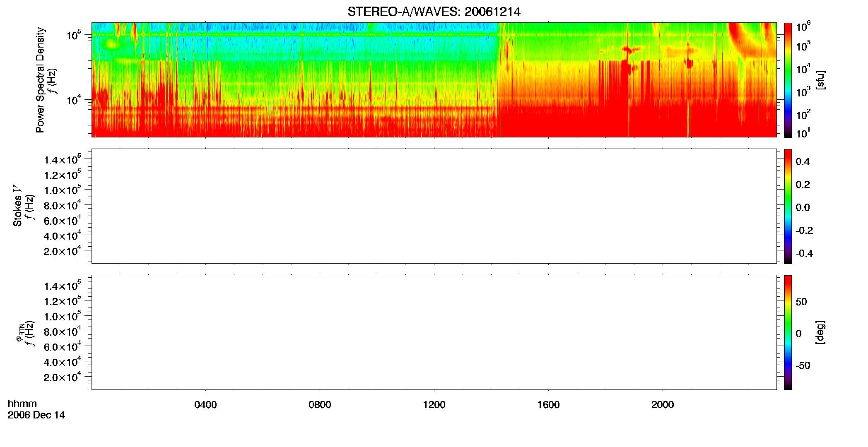This screenshot has height=447, width=868.
Task: Open the power spectral density spectrogram panel
Action: [x=434, y=79]
